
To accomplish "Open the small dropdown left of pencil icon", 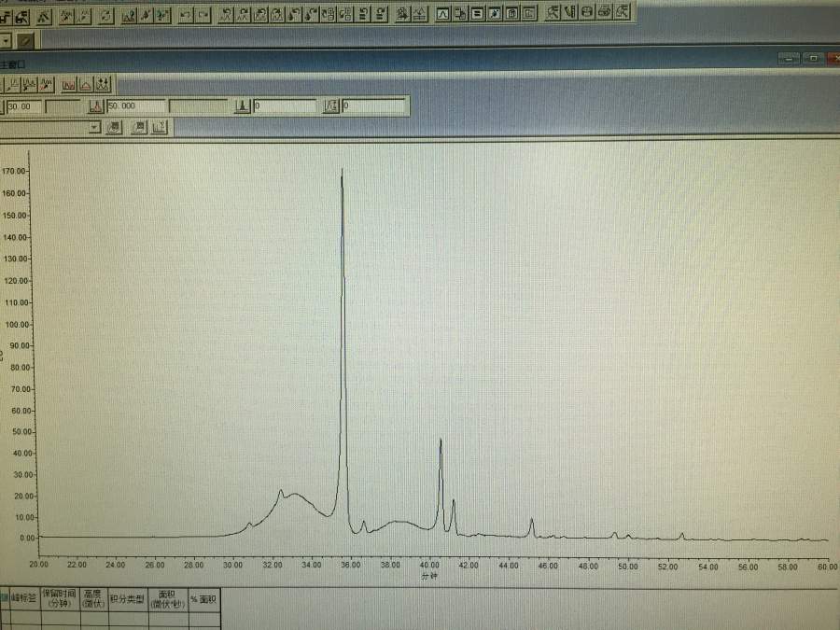I will pos(6,40).
